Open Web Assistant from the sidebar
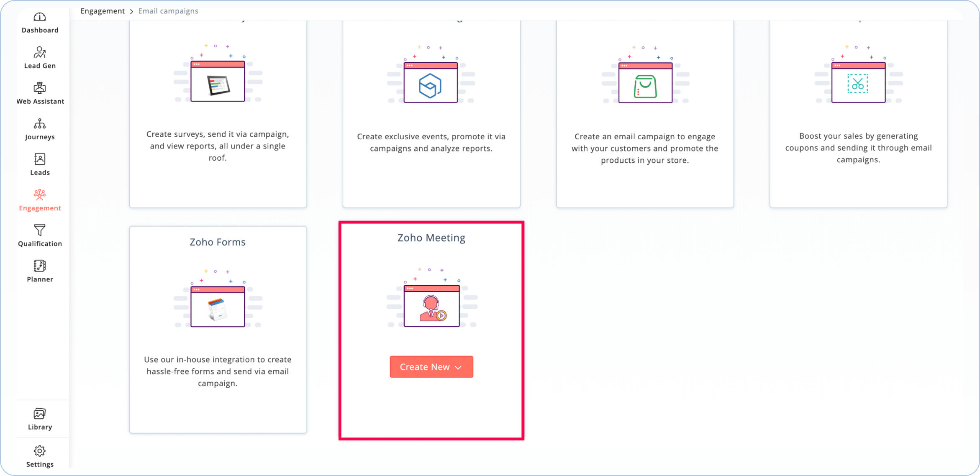980x476 pixels. [40, 89]
